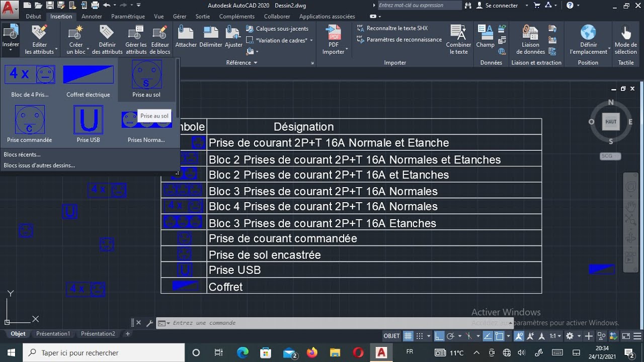
Task: Select the Coffret électrique block thumbnail
Action: [88, 79]
